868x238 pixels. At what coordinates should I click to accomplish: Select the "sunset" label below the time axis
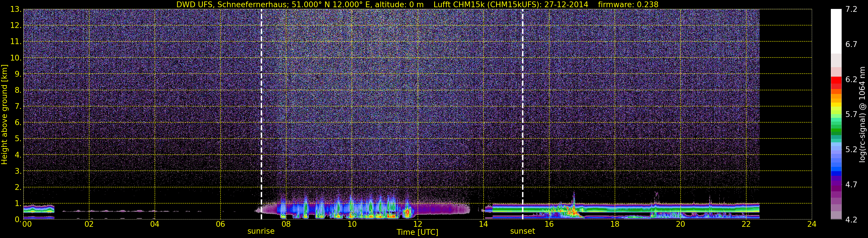click(x=523, y=231)
